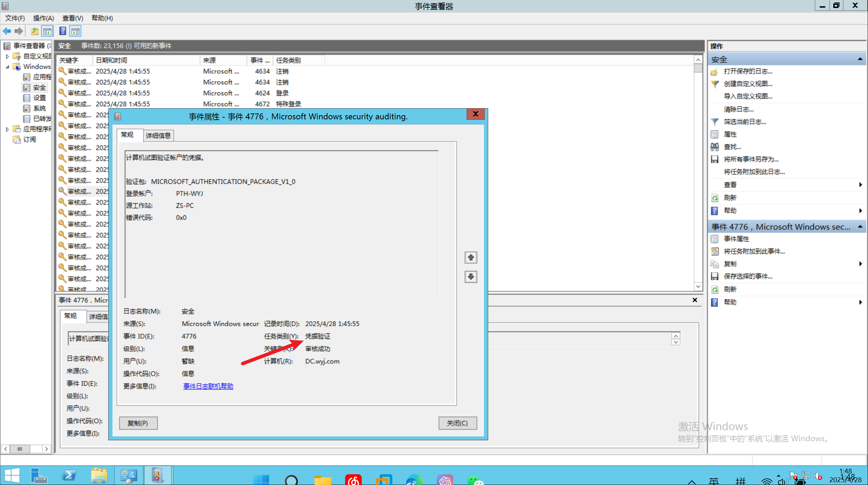
Task: Click the previous event up arrow button
Action: tap(470, 257)
